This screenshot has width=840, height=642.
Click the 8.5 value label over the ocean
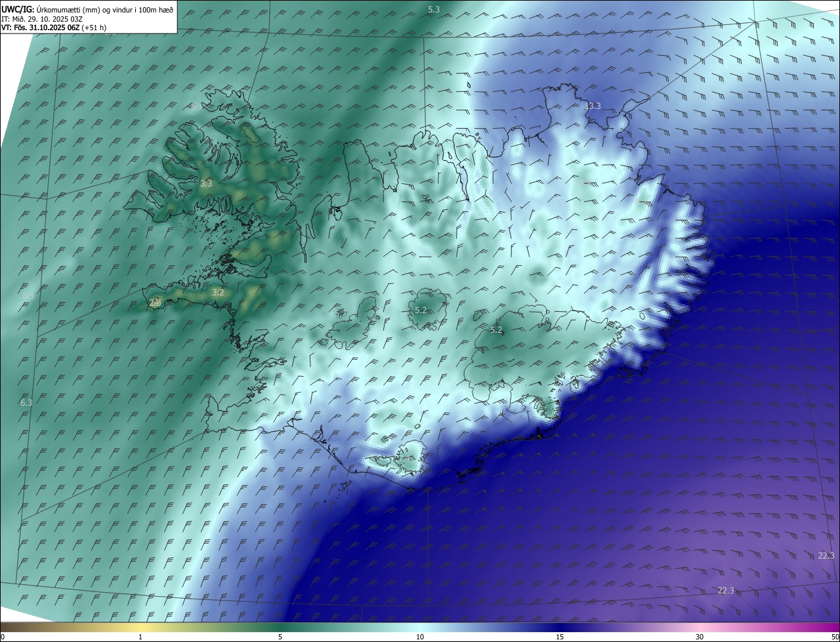pyautogui.click(x=28, y=296)
